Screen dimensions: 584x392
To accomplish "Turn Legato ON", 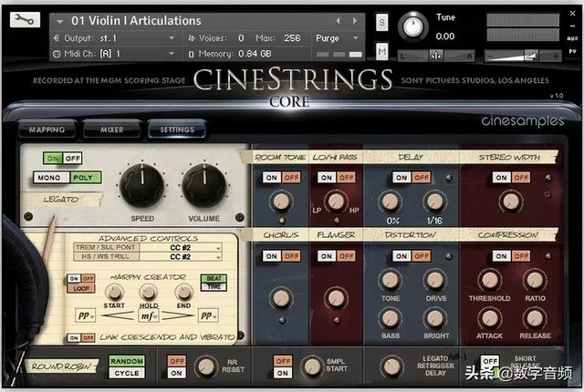I will click(53, 159).
